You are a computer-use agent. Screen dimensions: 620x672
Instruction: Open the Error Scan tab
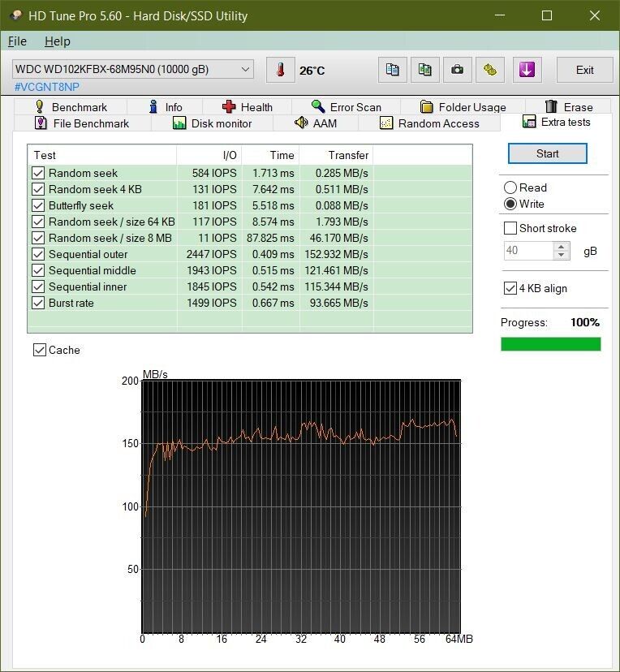click(x=347, y=106)
